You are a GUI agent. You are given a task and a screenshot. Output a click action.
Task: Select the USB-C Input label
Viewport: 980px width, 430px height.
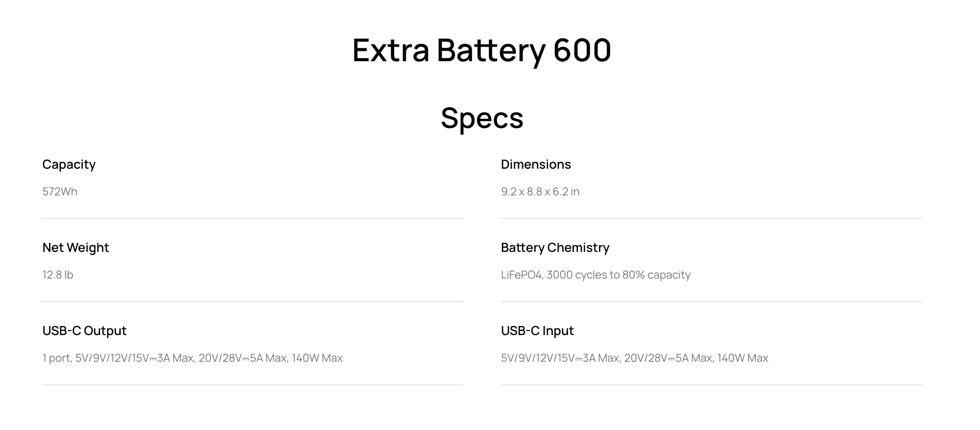(x=538, y=331)
